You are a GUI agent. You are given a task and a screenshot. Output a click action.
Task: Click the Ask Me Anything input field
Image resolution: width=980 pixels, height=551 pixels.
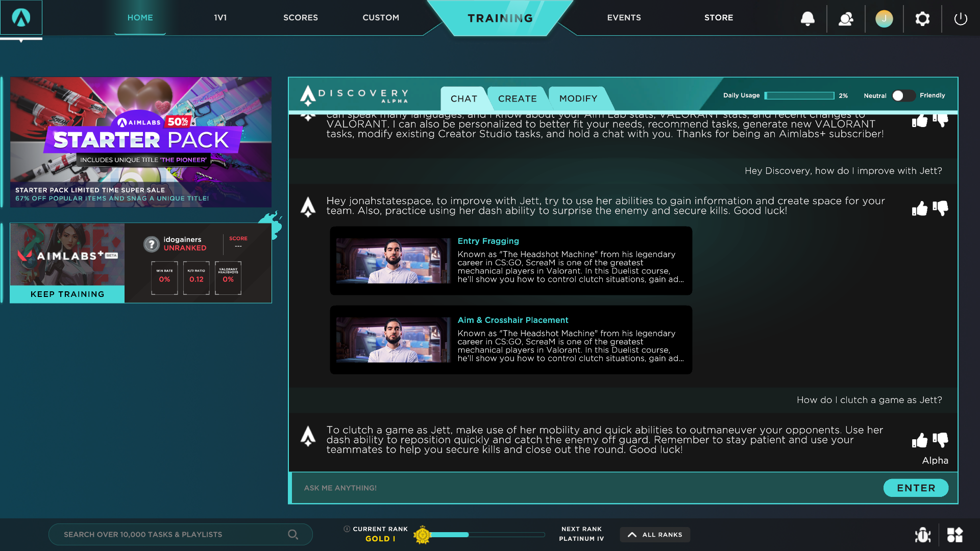(589, 488)
